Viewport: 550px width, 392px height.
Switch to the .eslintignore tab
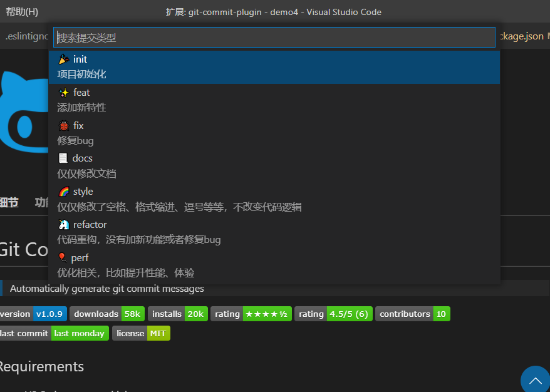(x=24, y=36)
